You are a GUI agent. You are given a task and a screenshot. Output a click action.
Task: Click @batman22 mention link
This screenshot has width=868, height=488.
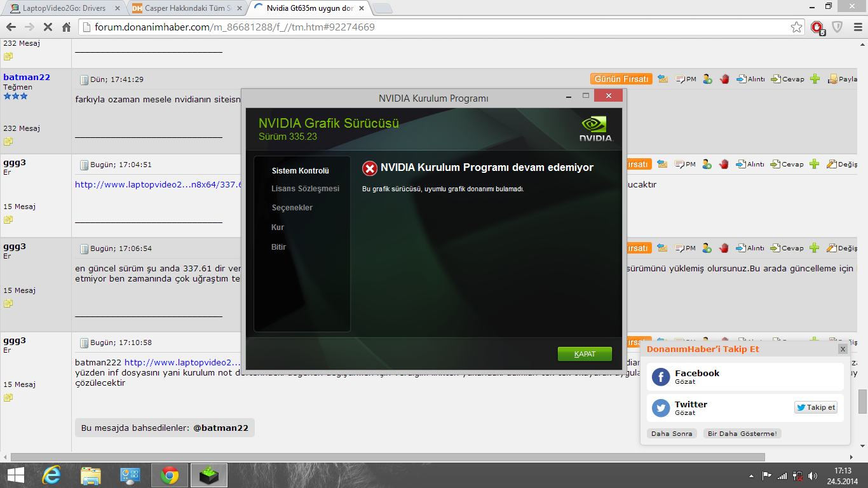tap(220, 428)
